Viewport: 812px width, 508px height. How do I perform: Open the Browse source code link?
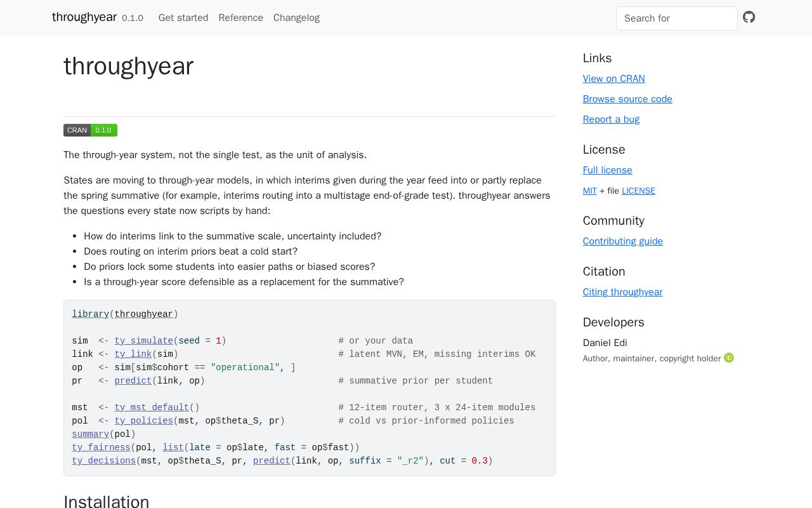tap(627, 99)
